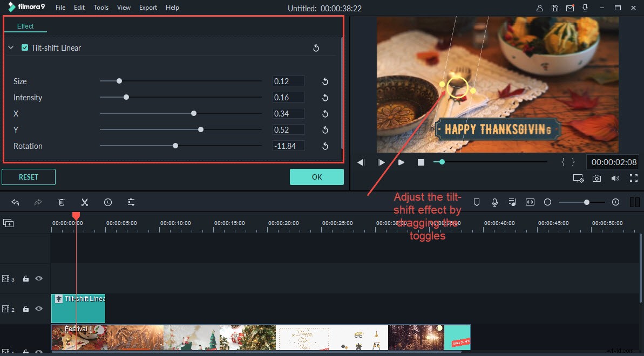Click the Undo arrow icon
The image size is (644, 356).
coord(15,202)
